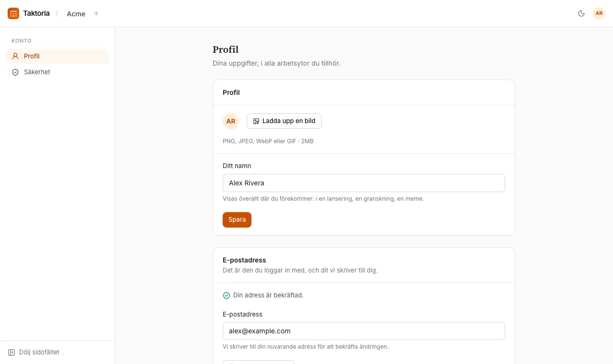The height and width of the screenshot is (364, 613).
Task: Open the Säkerhet sidebar item
Action: tap(57, 72)
